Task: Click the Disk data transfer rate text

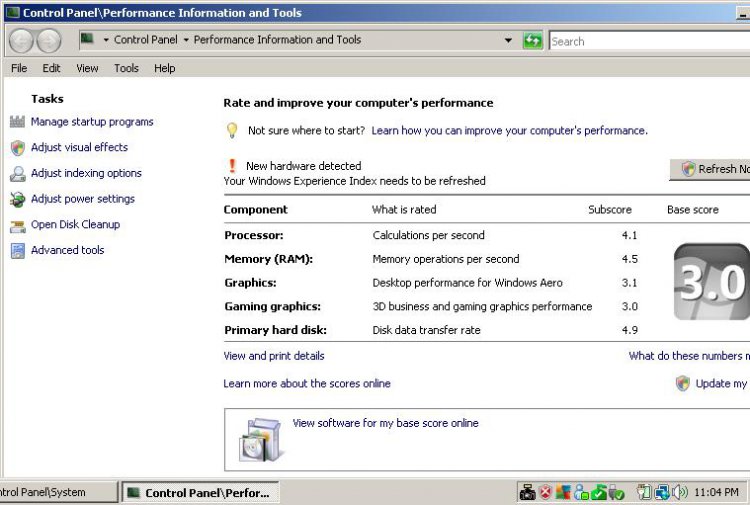Action: tap(426, 330)
